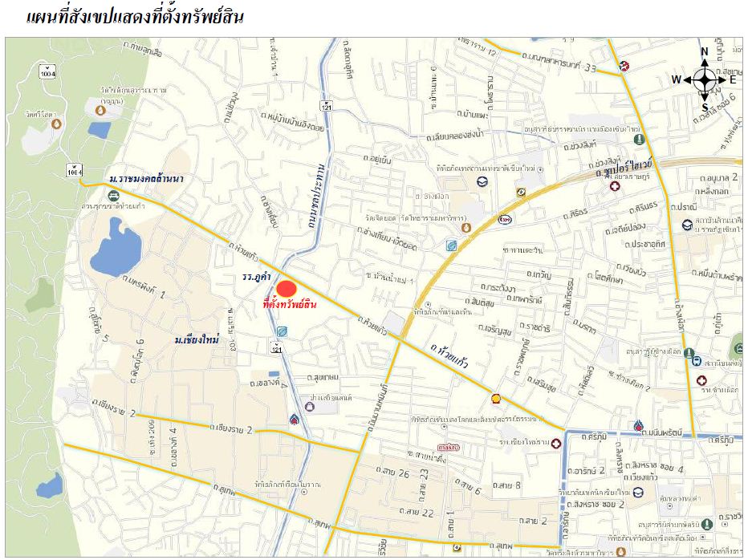Click the Esso station icon near Superhighway
Image resolution: width=748 pixels, height=560 pixels.
[x=505, y=219]
